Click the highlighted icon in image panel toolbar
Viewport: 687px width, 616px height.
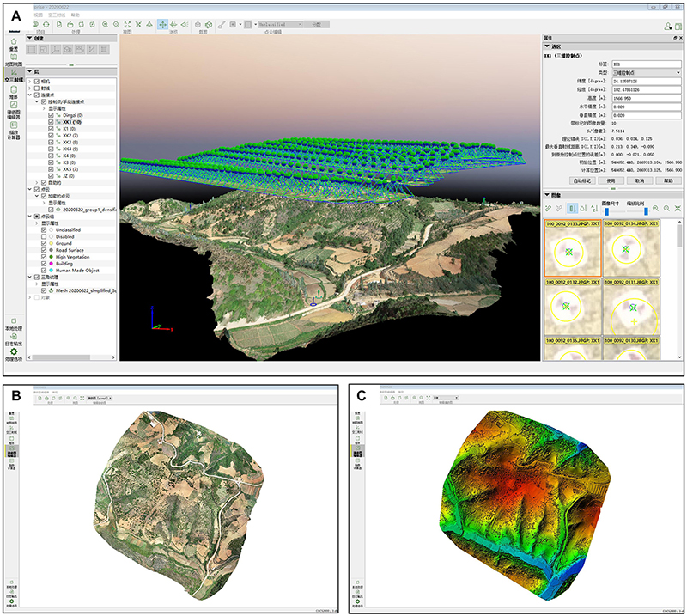(572, 209)
